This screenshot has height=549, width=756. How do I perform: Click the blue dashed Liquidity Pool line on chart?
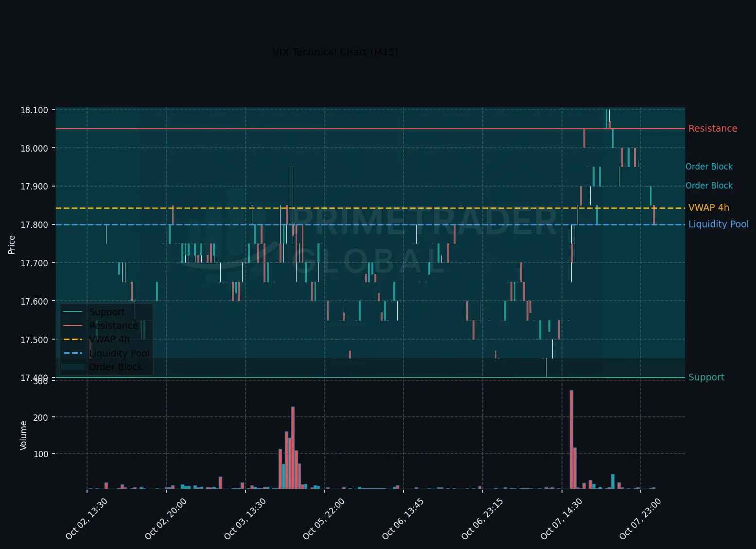(370, 224)
